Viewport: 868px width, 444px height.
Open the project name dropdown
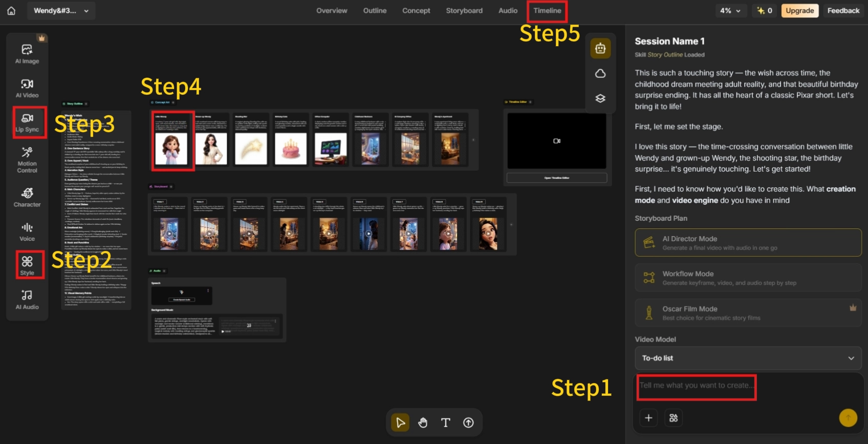click(61, 11)
